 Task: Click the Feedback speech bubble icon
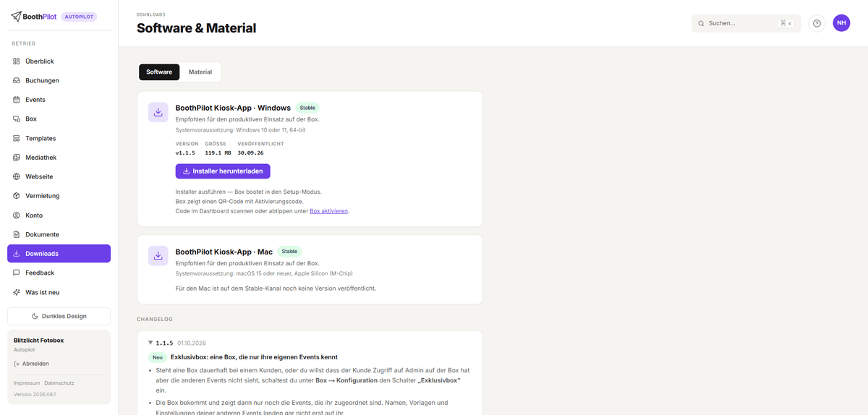[x=17, y=273]
